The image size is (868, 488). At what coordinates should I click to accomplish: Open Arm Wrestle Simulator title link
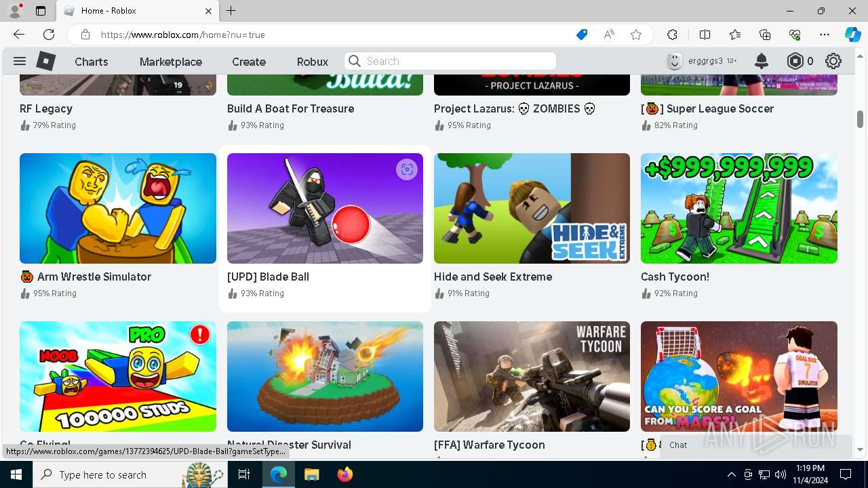click(x=85, y=277)
